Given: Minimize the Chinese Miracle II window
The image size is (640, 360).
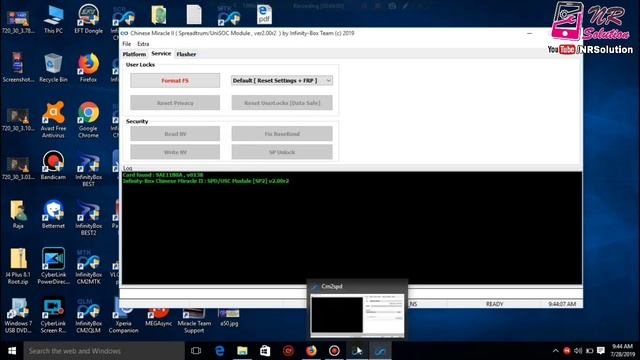Looking at the screenshot, I should click(529, 33).
